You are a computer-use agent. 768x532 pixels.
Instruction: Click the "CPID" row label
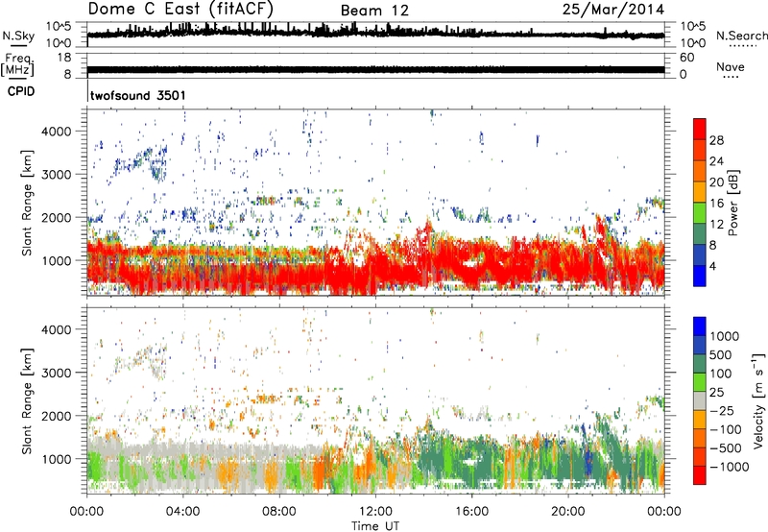coord(20,91)
